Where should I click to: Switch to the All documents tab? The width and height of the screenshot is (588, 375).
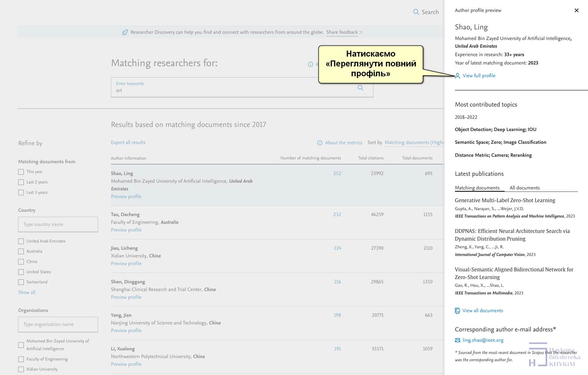pos(525,188)
